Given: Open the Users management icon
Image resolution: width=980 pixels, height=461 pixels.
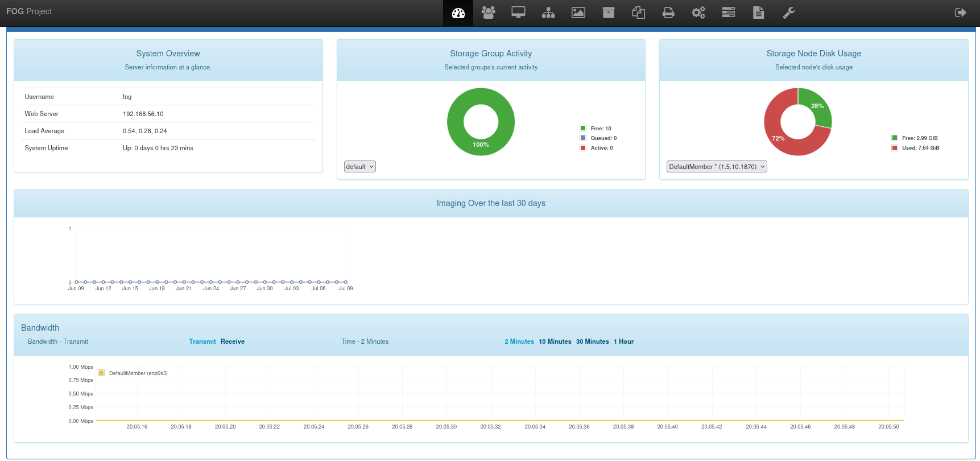Looking at the screenshot, I should tap(488, 13).
